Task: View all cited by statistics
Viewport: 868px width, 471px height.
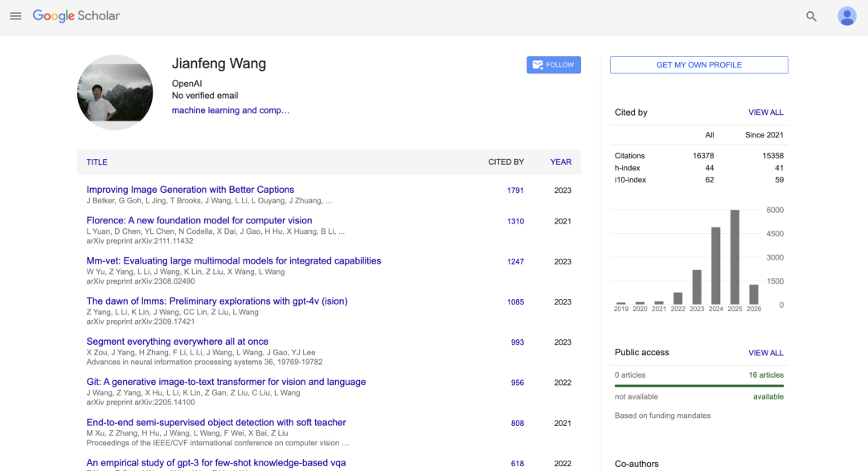Action: coord(766,112)
